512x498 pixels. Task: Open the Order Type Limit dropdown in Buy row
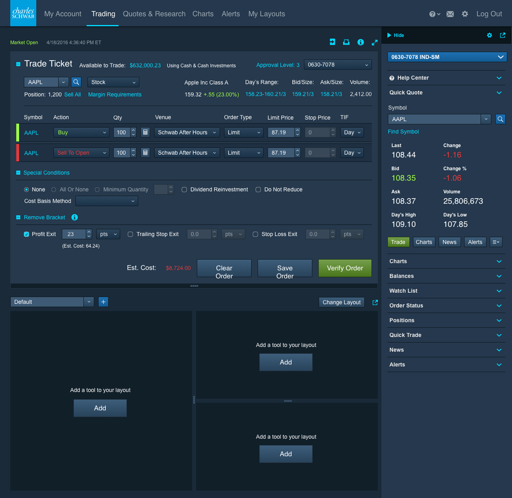[x=243, y=132]
